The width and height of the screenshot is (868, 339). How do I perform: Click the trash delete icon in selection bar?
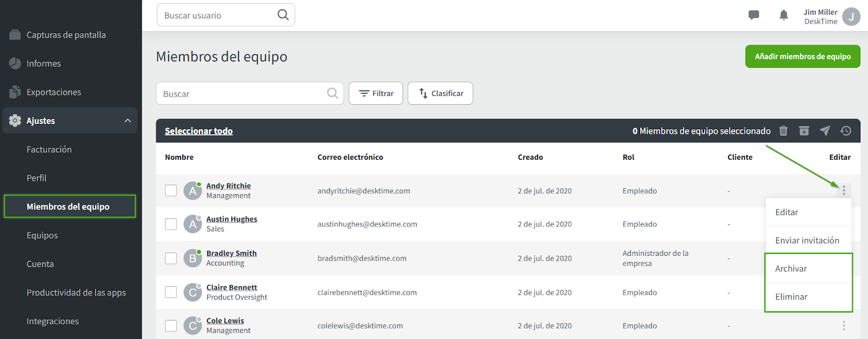point(783,131)
